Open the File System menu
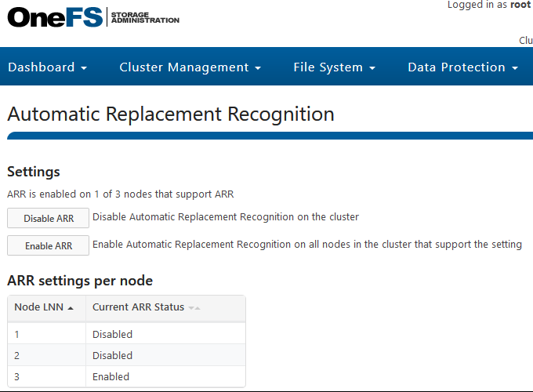Screen dimensions: 533x392 [x=335, y=67]
